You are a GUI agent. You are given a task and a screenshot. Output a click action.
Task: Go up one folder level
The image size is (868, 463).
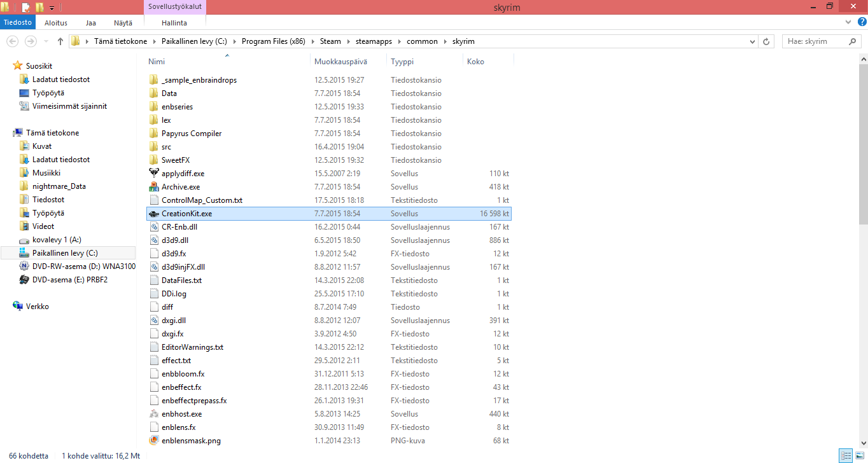(60, 41)
